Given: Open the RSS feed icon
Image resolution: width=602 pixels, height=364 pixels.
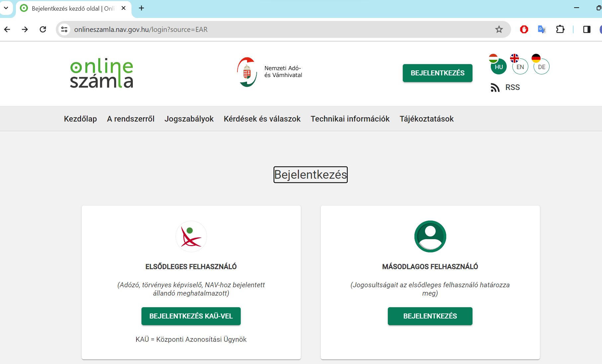Looking at the screenshot, I should [495, 88].
